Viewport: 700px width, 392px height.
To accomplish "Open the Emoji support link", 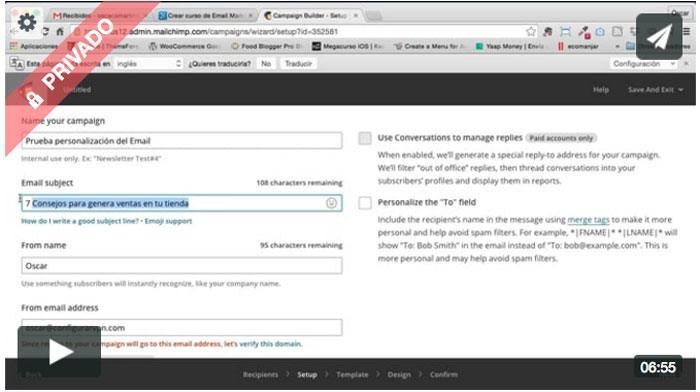I will click(x=168, y=221).
